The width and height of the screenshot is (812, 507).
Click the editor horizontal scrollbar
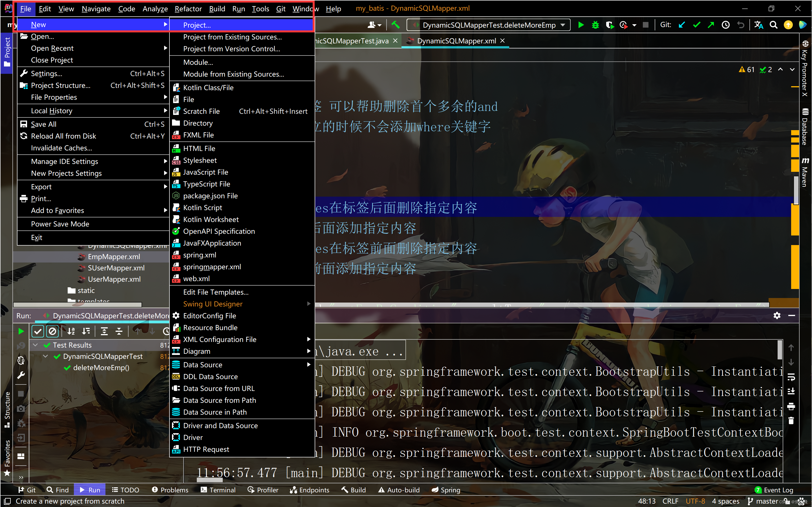click(537, 305)
